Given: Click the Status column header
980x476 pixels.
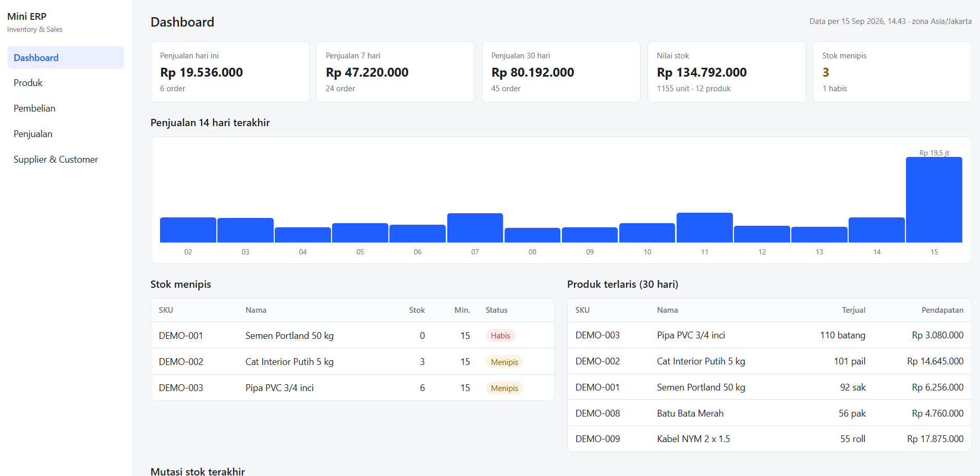Looking at the screenshot, I should click(496, 310).
